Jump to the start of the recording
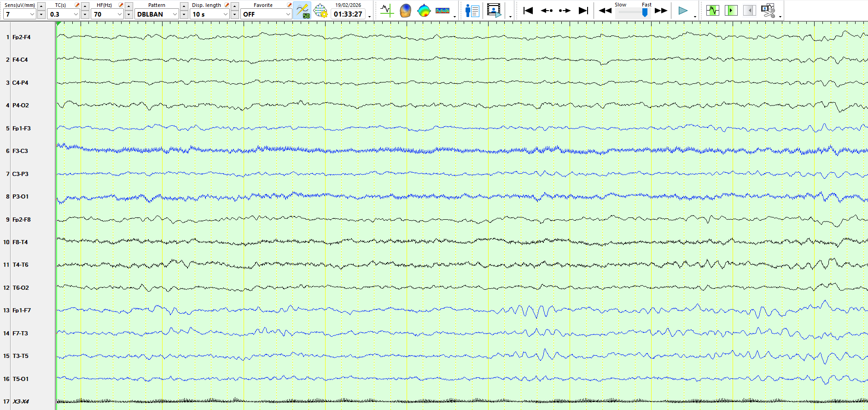Image resolution: width=868 pixels, height=410 pixels. click(x=528, y=11)
